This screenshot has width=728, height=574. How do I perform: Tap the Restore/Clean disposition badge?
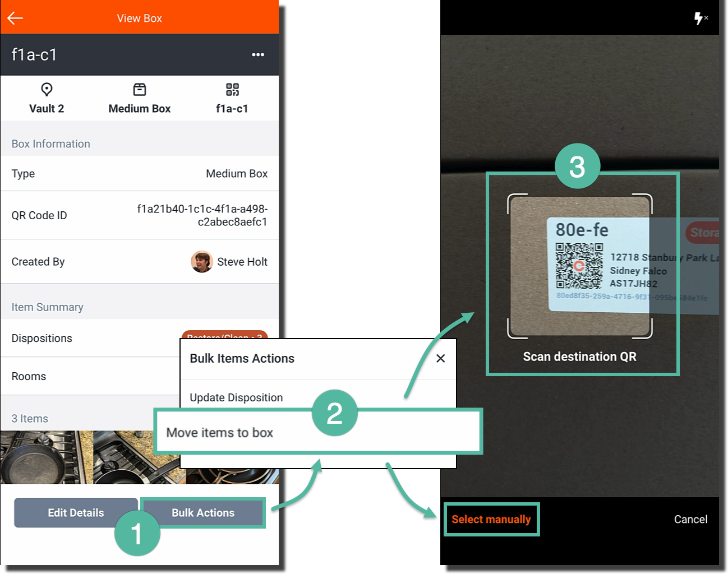[224, 335]
